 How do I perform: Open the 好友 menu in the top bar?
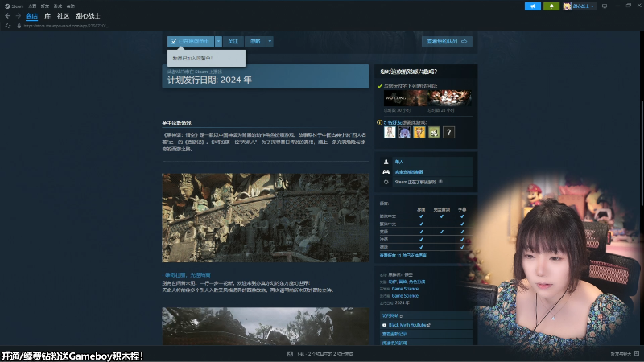tap(45, 6)
